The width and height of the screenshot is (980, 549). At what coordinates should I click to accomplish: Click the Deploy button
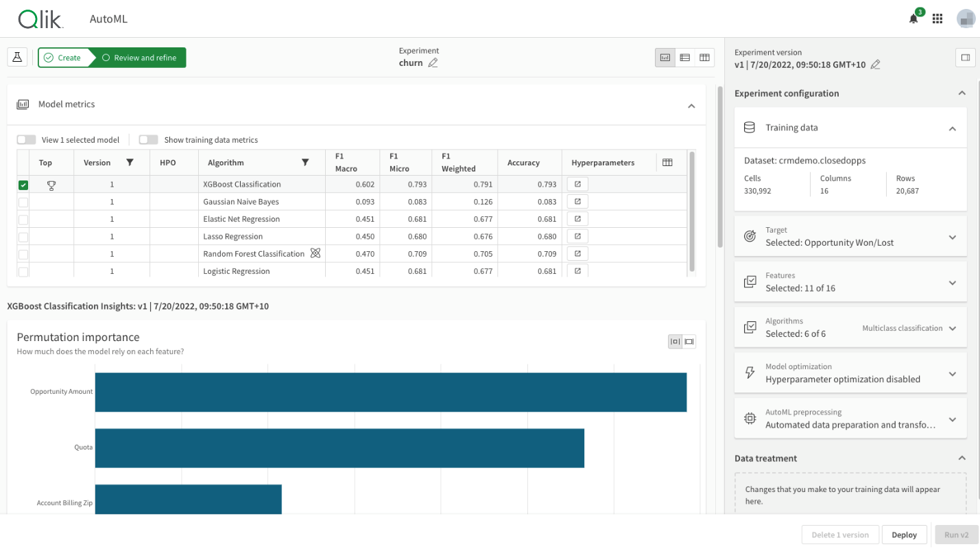[x=904, y=535]
